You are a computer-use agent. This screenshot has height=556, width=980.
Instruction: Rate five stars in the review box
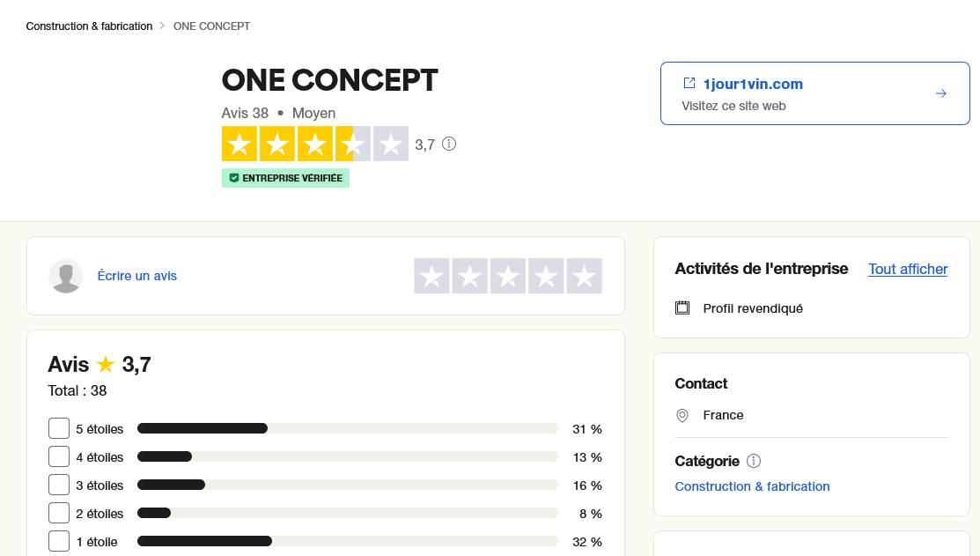584,276
